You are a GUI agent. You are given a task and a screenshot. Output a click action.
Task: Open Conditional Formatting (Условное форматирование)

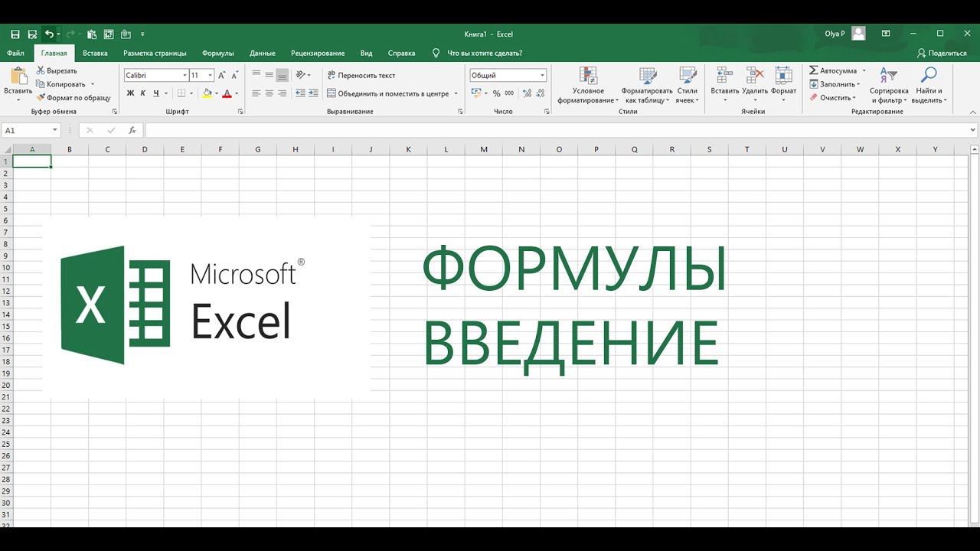tap(588, 85)
